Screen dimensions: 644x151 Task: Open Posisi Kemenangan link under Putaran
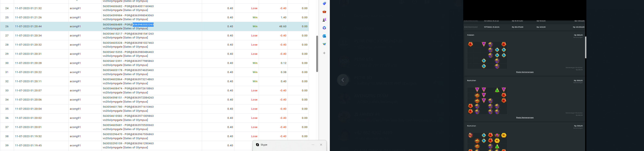[x=525, y=72]
